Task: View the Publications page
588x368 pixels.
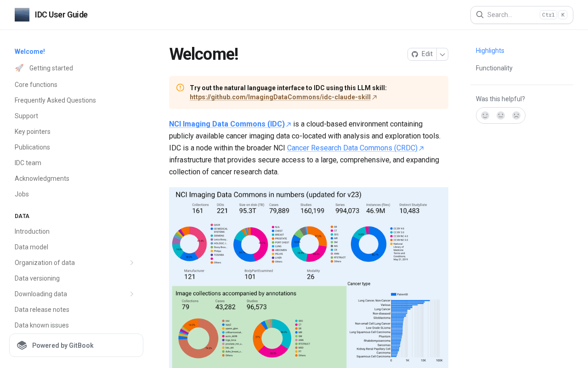Action: [32, 147]
